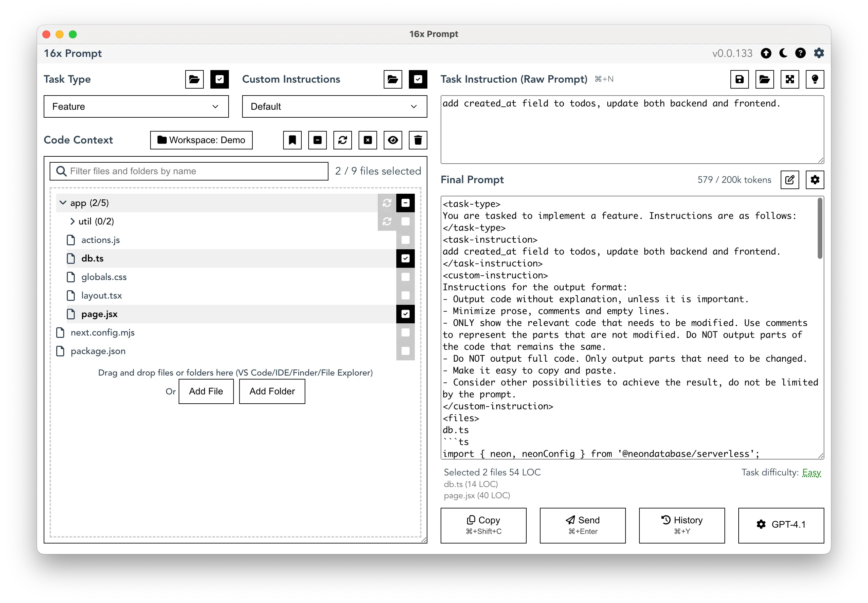This screenshot has height=603, width=868.
Task: Click the Add Folder button
Action: [x=272, y=391]
